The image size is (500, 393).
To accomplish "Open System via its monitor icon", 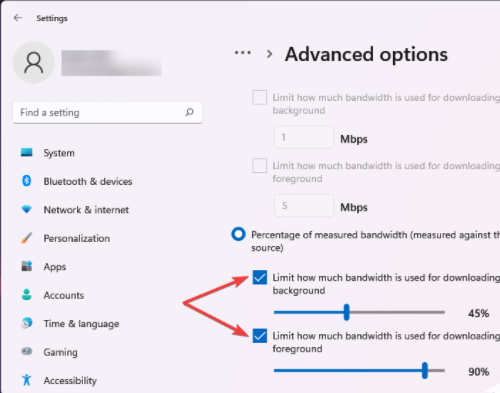I will (27, 153).
